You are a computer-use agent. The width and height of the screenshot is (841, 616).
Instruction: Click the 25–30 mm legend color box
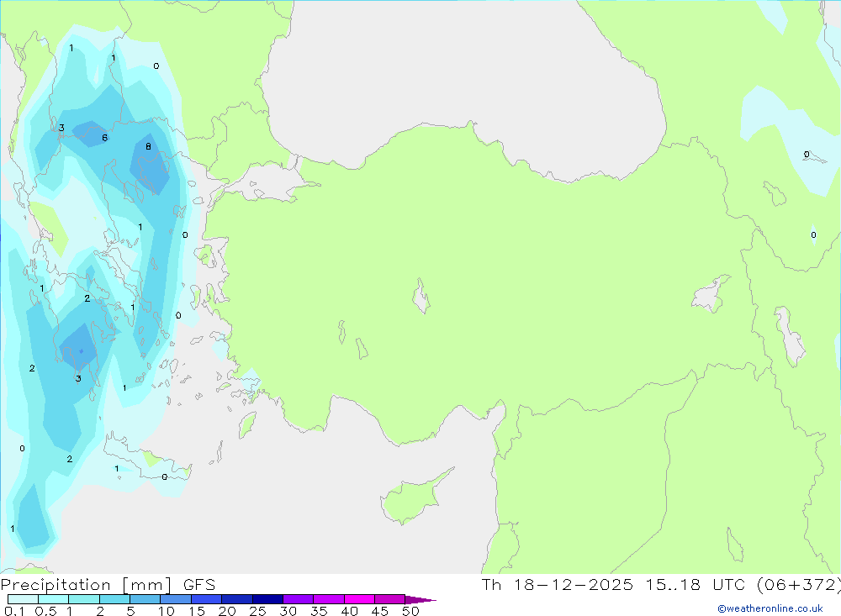(267, 599)
